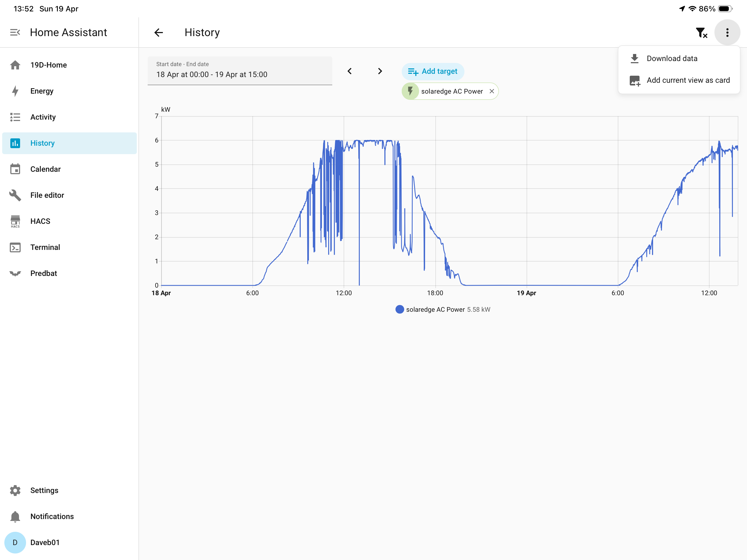This screenshot has height=560, width=747.
Task: Click the Home Assistant title
Action: coord(69,32)
